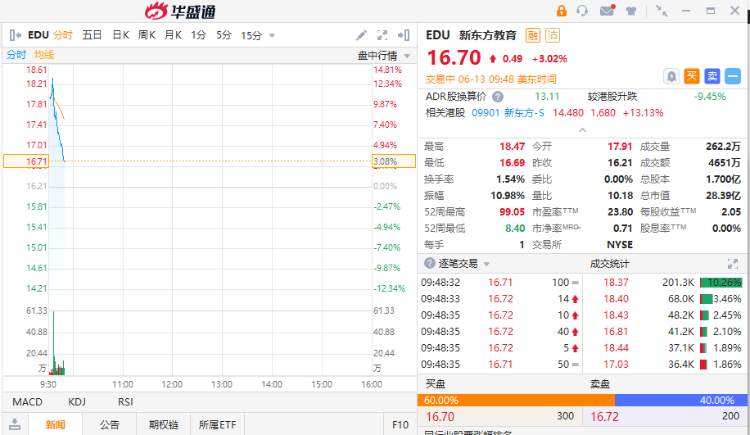This screenshot has height=435, width=750.
Task: Select the 周K chart tab
Action: (147, 35)
